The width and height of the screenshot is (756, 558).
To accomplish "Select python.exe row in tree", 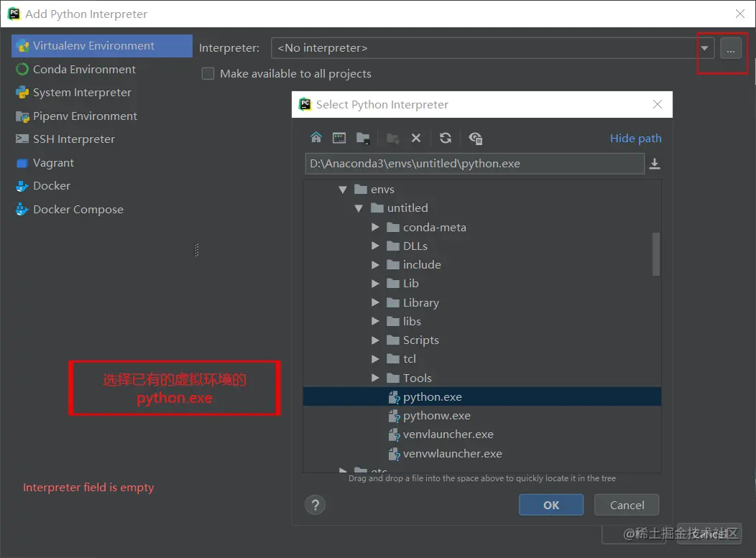I will (x=482, y=397).
